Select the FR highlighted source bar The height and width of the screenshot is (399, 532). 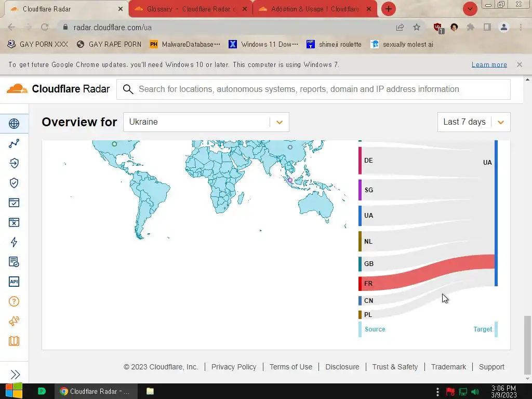(x=361, y=284)
